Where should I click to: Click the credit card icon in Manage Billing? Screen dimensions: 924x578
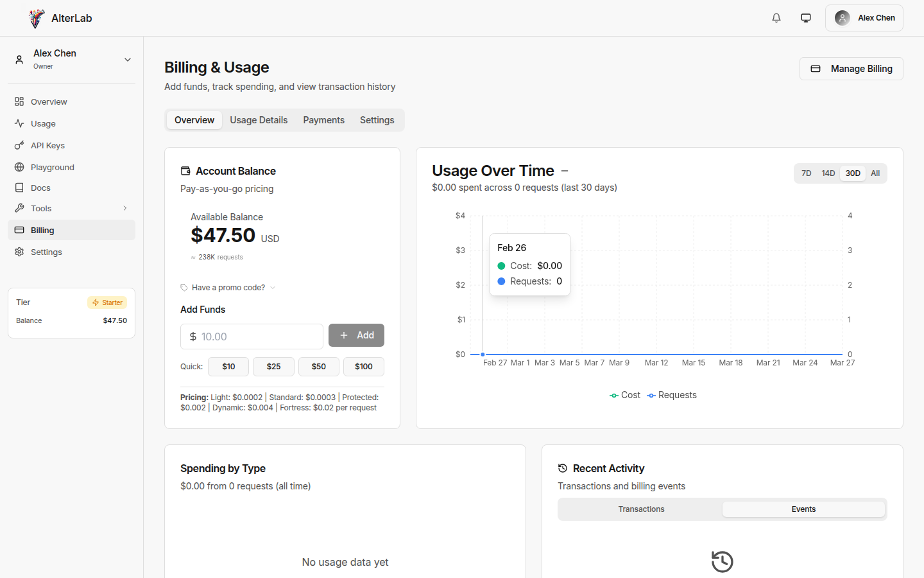(816, 69)
